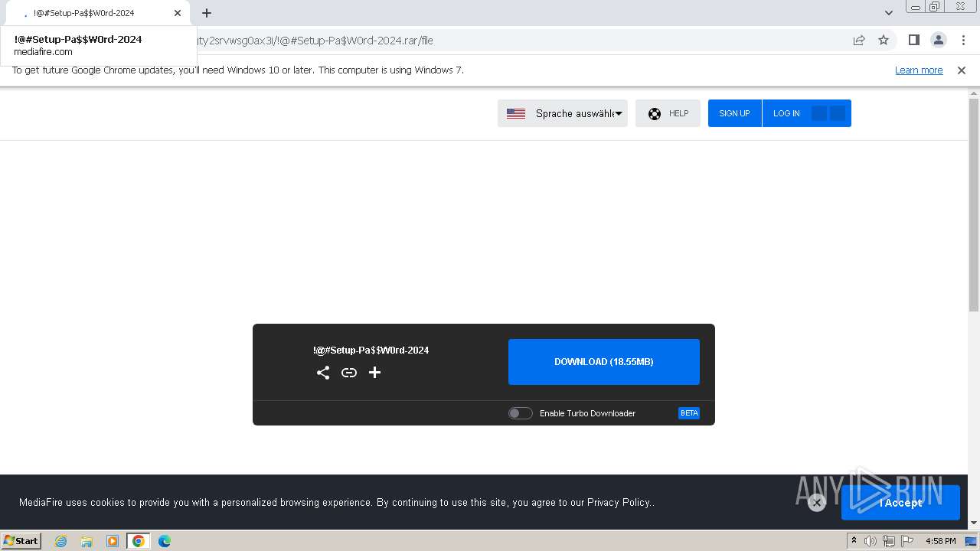Open a new browser tab
980x551 pixels.
(x=207, y=13)
